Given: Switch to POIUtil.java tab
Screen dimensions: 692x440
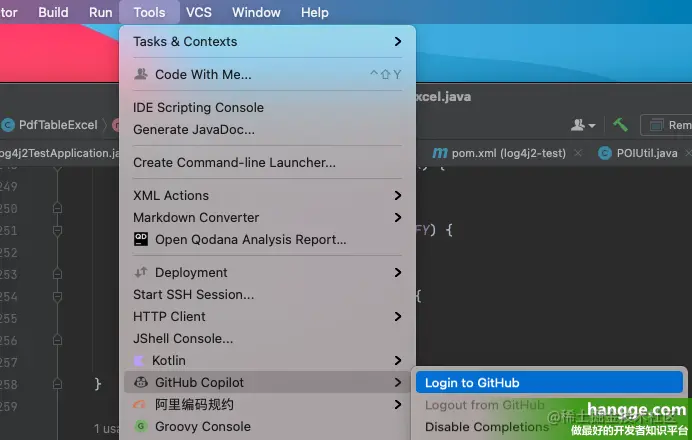Looking at the screenshot, I should [x=647, y=153].
